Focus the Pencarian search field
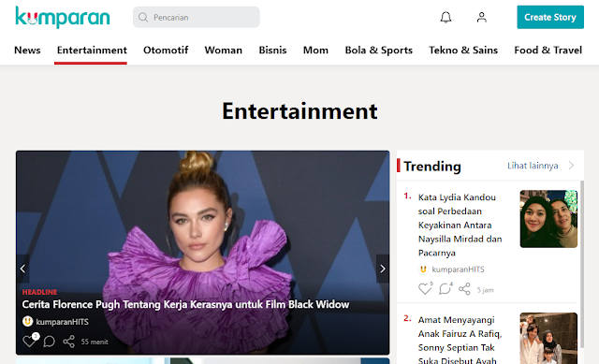599x364 pixels. [x=196, y=17]
